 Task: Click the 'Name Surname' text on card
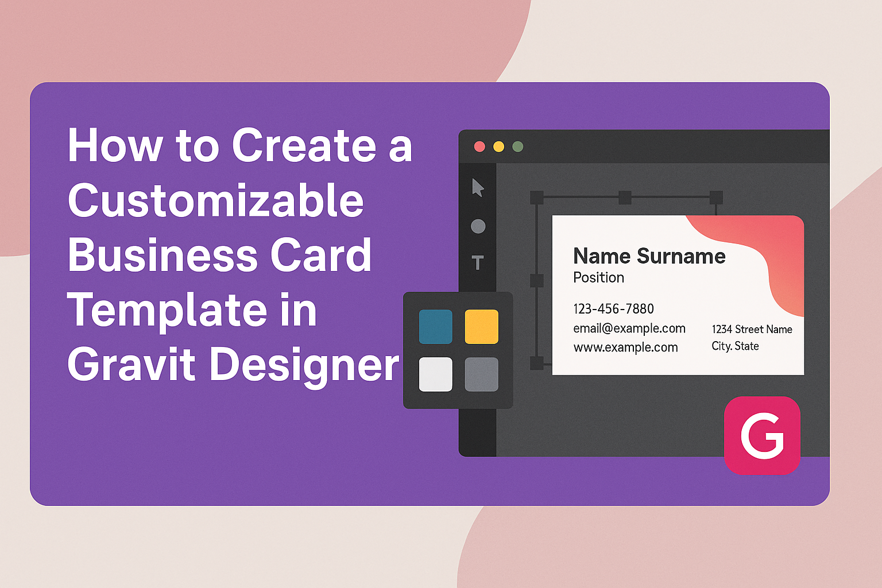click(649, 256)
